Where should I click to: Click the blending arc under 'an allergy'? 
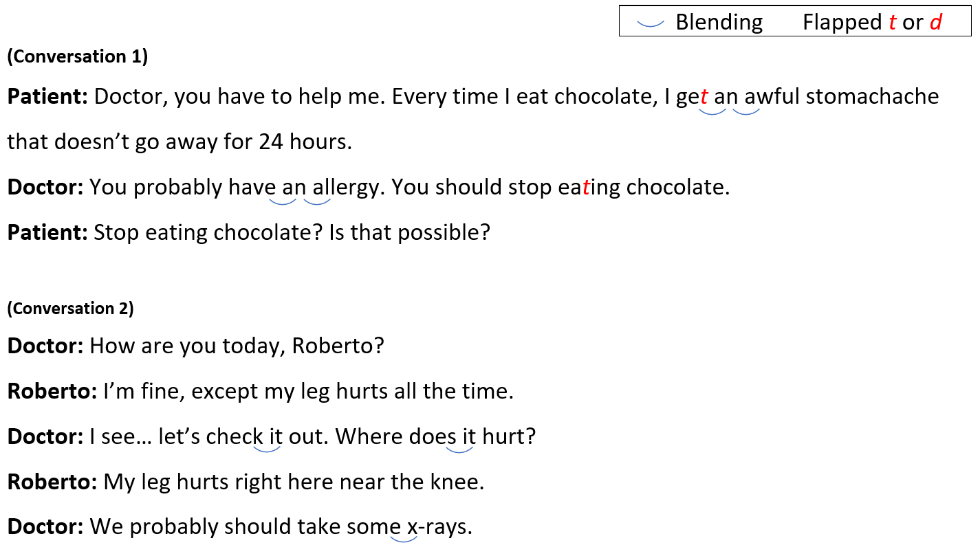tap(317, 201)
